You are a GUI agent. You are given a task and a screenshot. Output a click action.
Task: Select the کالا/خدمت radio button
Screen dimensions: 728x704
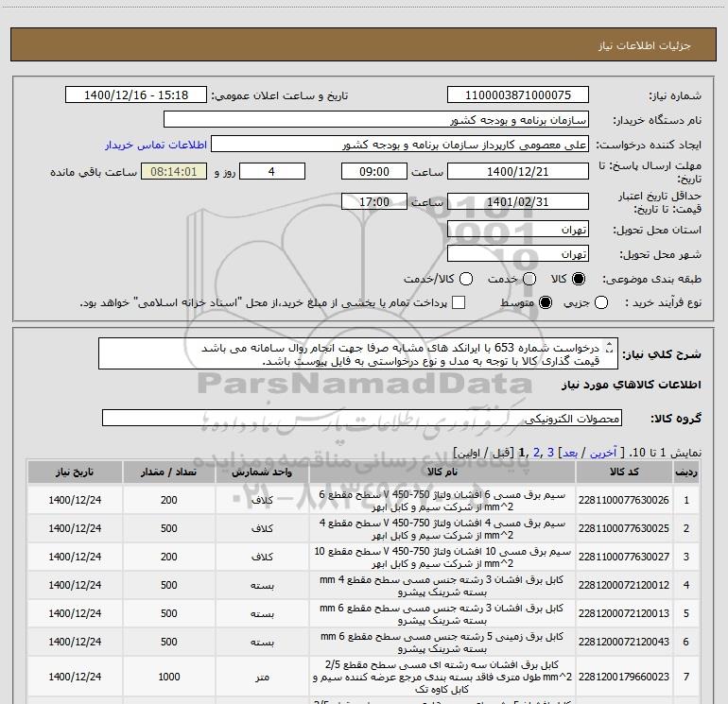(x=466, y=279)
